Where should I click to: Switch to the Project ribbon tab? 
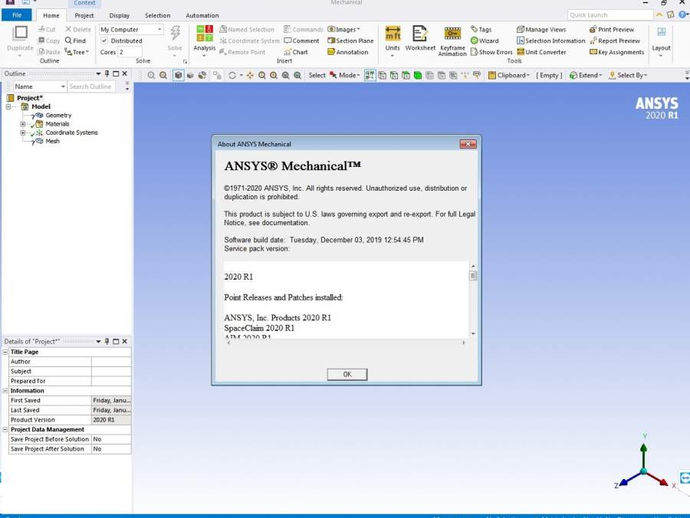(84, 15)
